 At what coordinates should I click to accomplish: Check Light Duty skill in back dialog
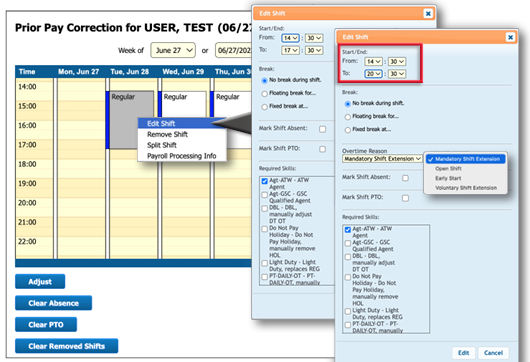[265, 263]
